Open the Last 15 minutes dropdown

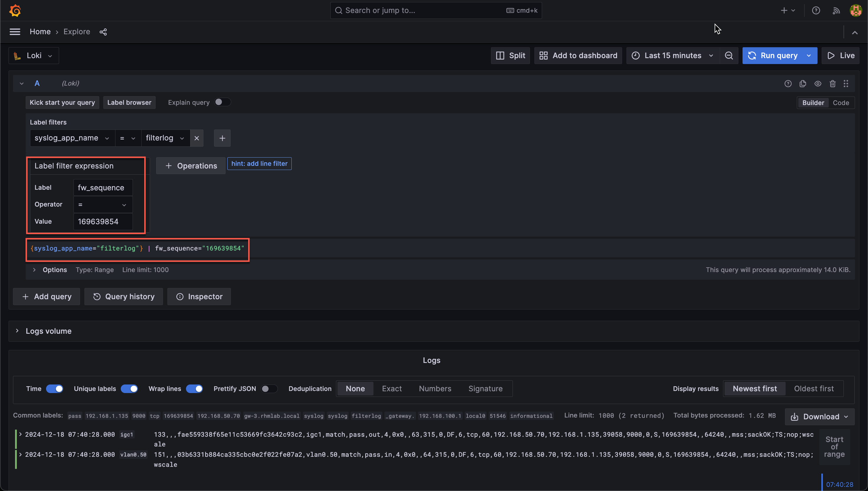[673, 55]
